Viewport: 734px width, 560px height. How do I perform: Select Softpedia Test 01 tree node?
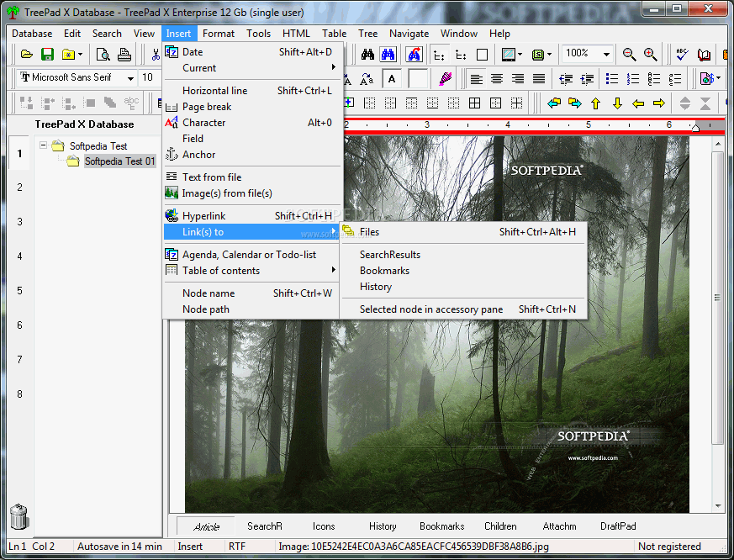[x=120, y=161]
